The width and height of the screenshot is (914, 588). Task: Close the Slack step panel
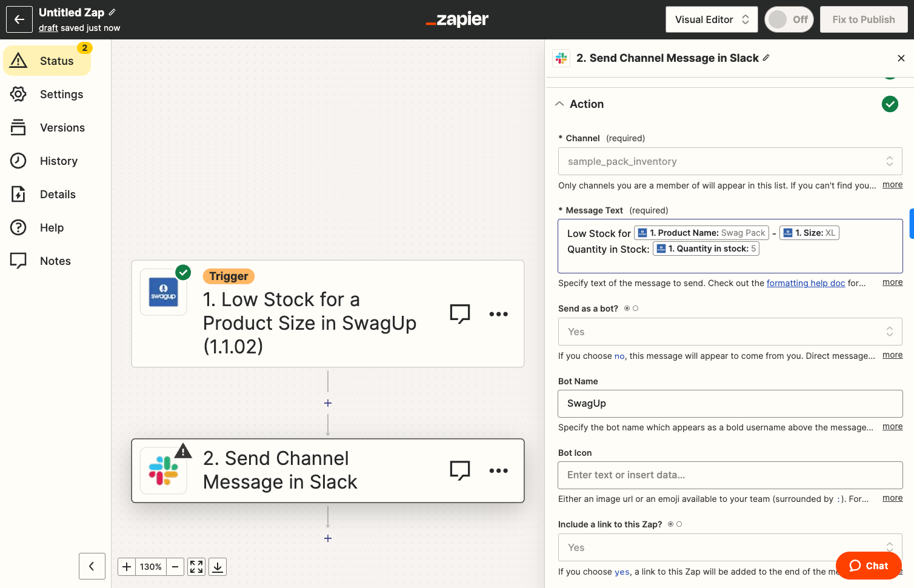point(901,58)
